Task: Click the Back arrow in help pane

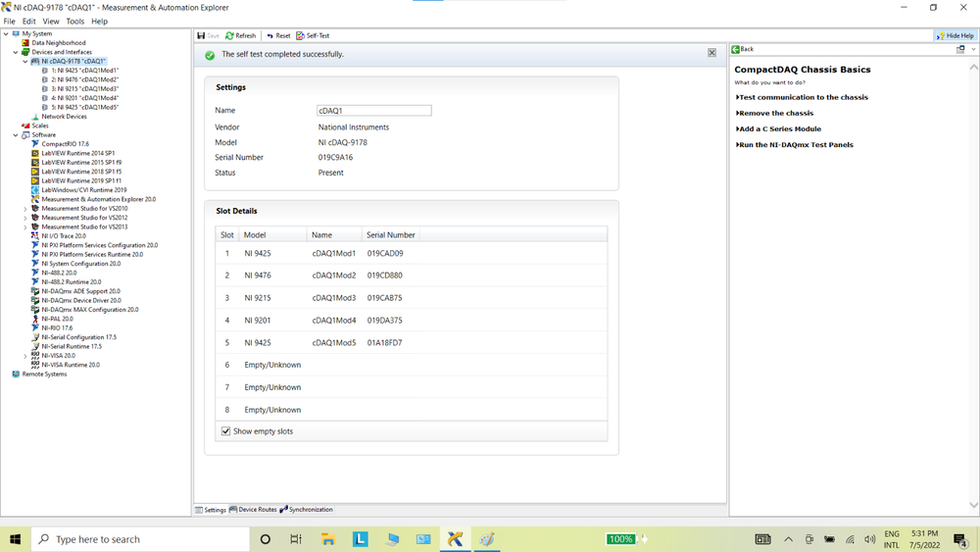Action: [736, 49]
